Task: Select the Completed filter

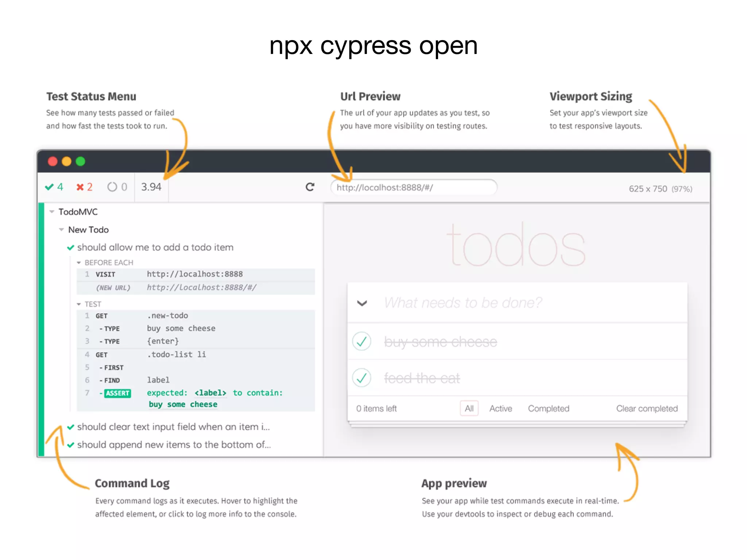Action: pyautogui.click(x=549, y=409)
